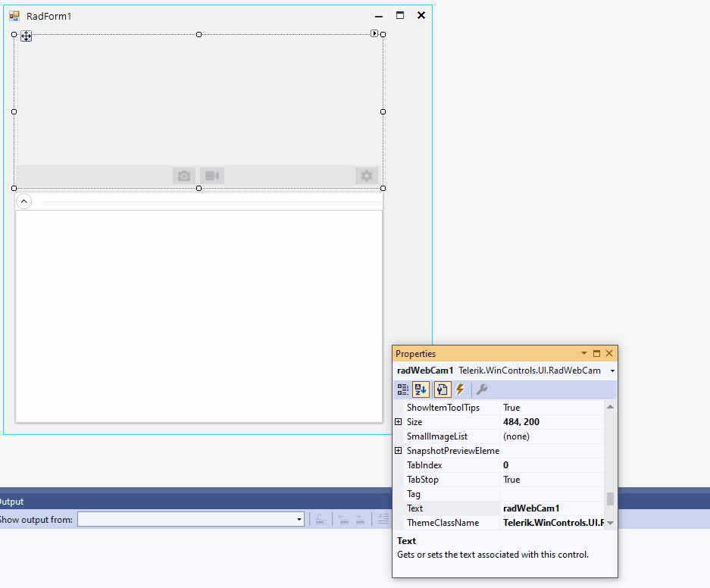Open the Properties window options arrow
Image resolution: width=710 pixels, height=588 pixels.
pos(584,353)
